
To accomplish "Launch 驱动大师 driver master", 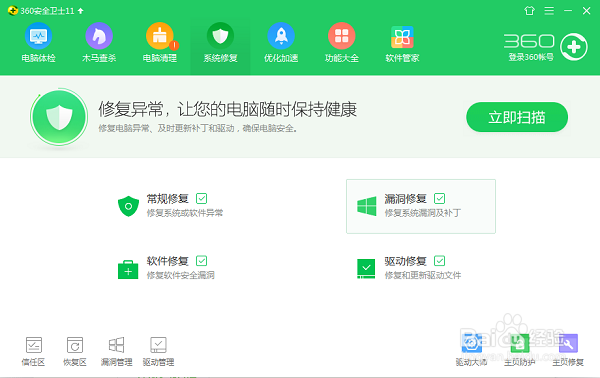I will pyautogui.click(x=471, y=350).
